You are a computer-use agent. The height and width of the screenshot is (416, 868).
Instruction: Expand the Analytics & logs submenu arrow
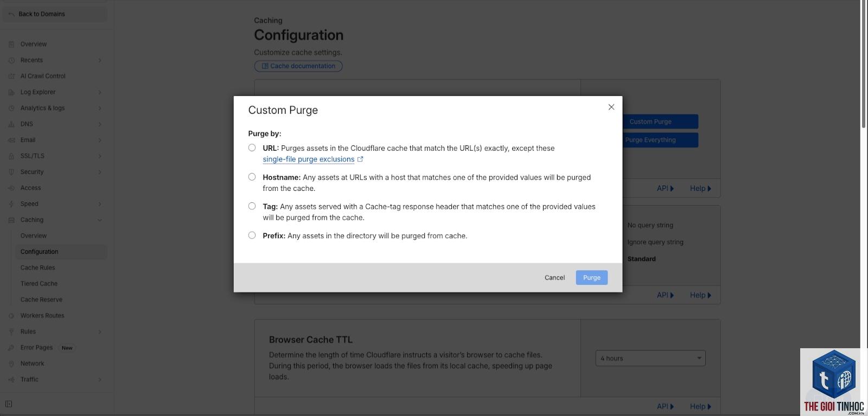(x=100, y=108)
